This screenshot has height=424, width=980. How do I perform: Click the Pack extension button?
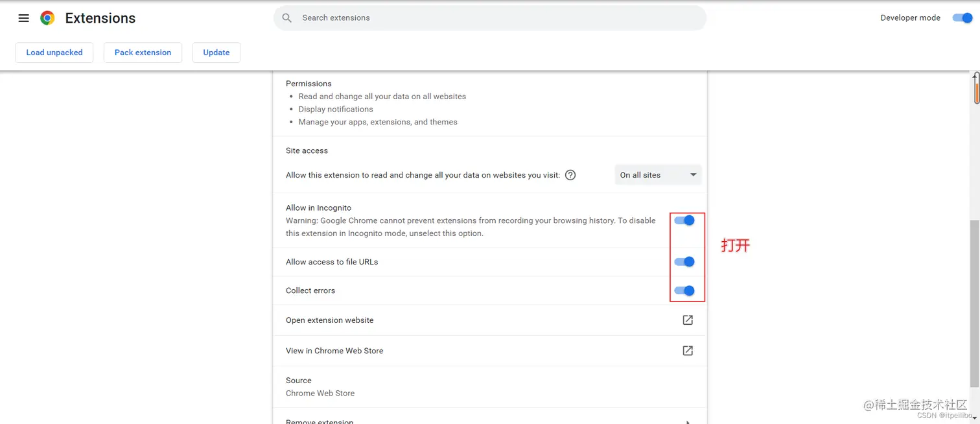pyautogui.click(x=143, y=53)
